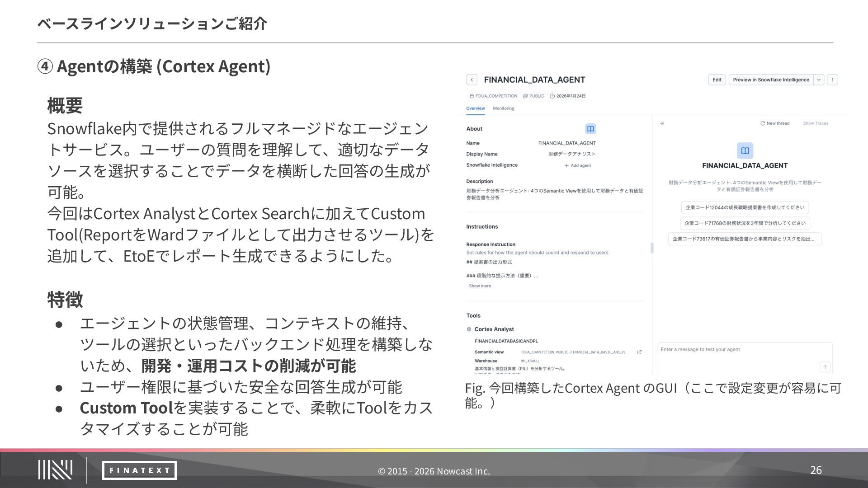Click the Cortex Analyst tool icon
Viewport: 868px width, 488px height.
click(x=469, y=329)
